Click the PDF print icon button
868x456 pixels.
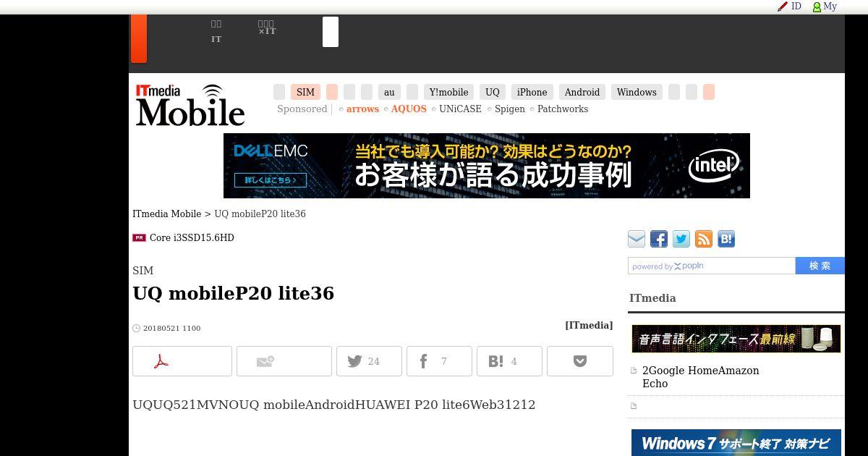point(182,361)
